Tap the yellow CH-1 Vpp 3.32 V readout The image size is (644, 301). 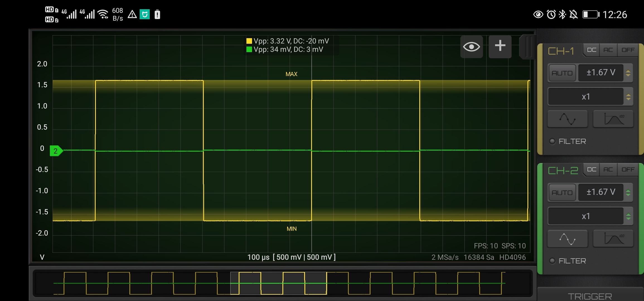[x=291, y=41]
